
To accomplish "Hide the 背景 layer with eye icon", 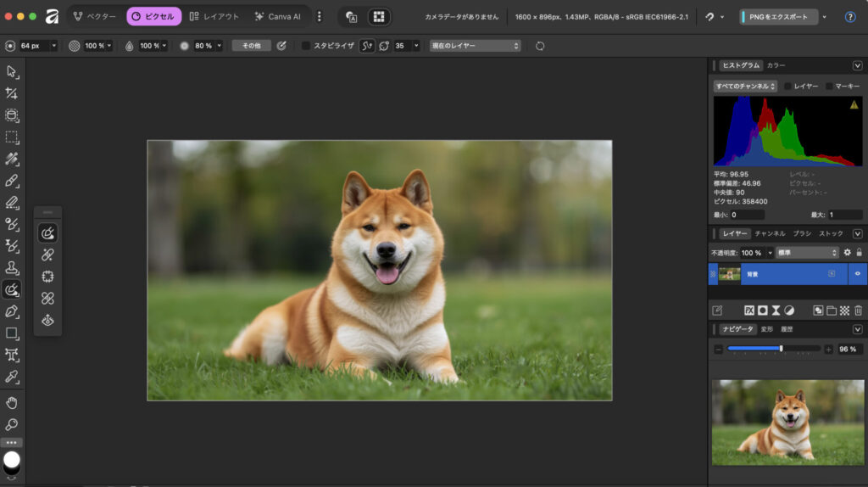I will tap(857, 274).
